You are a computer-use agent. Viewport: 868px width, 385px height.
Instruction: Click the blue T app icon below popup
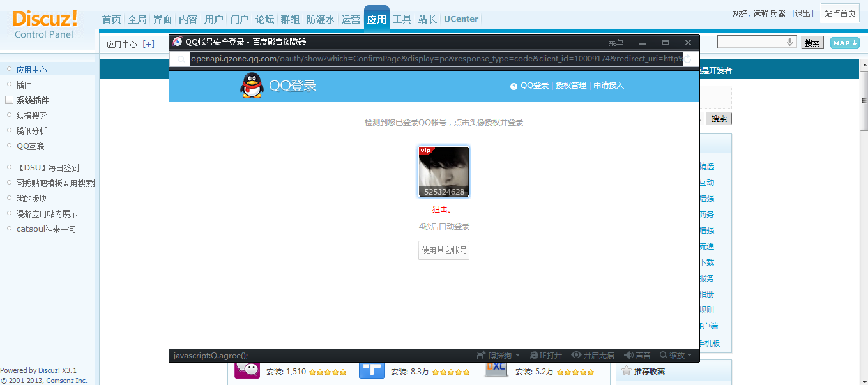(372, 370)
